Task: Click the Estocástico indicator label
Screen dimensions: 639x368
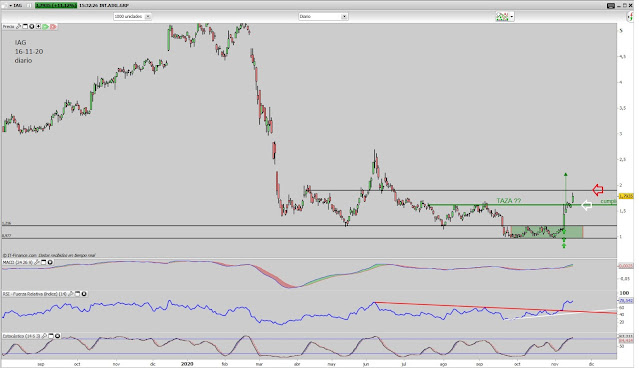Action: (22, 336)
